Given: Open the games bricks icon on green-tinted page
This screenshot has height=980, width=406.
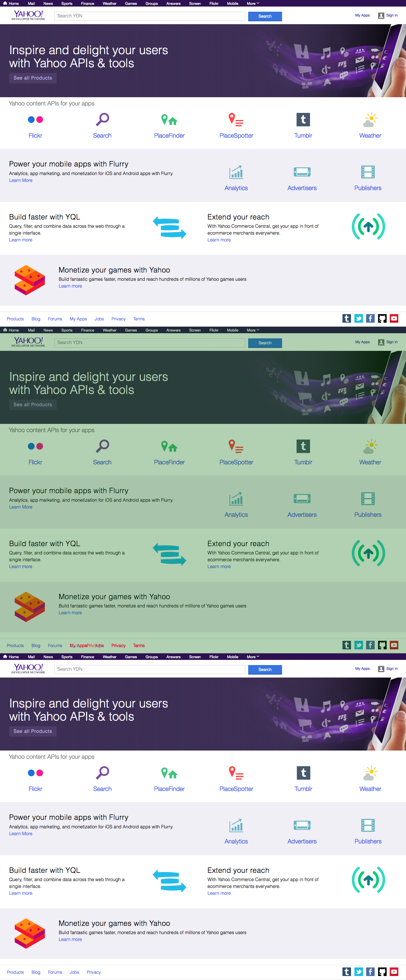Looking at the screenshot, I should (x=30, y=607).
